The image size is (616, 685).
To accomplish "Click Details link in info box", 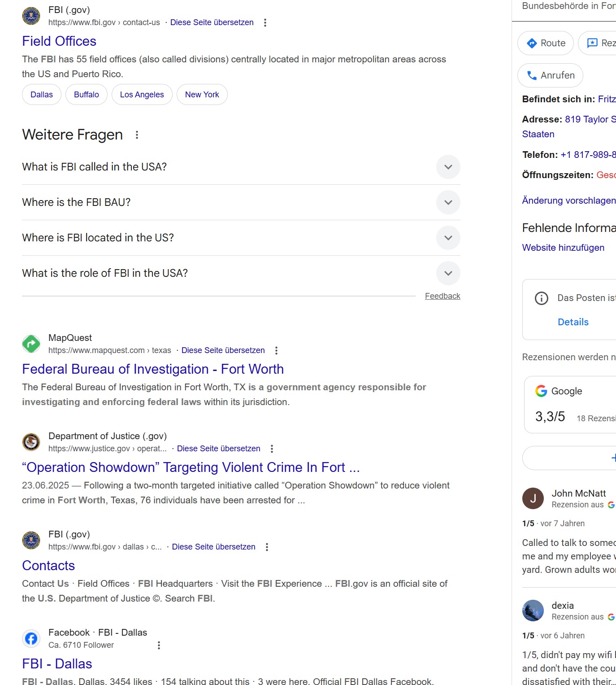I will click(x=573, y=322).
